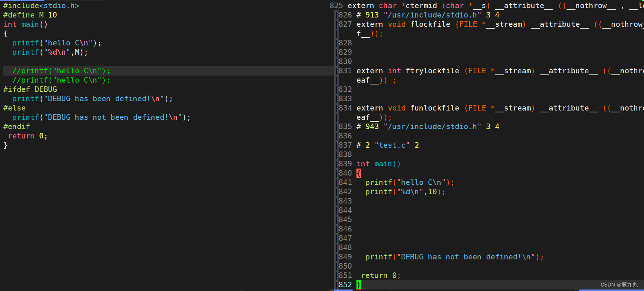Click line number 837

click(x=345, y=145)
